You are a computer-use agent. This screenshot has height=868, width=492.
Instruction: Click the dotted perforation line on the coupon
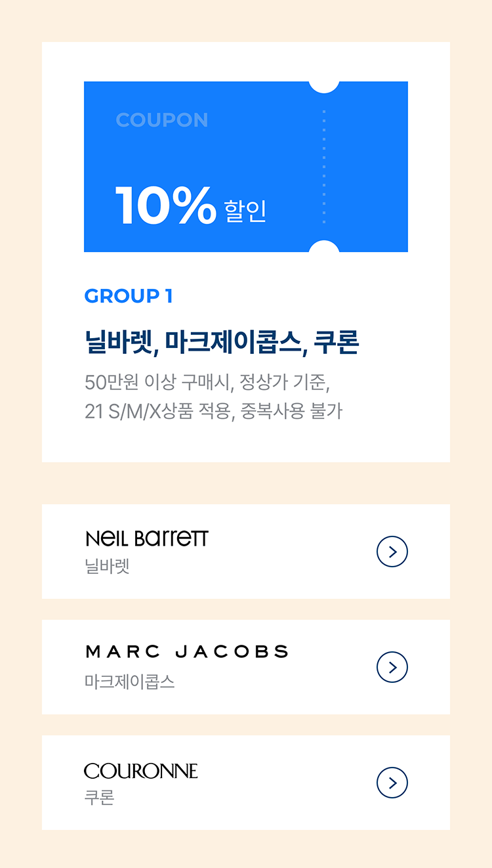tap(324, 167)
